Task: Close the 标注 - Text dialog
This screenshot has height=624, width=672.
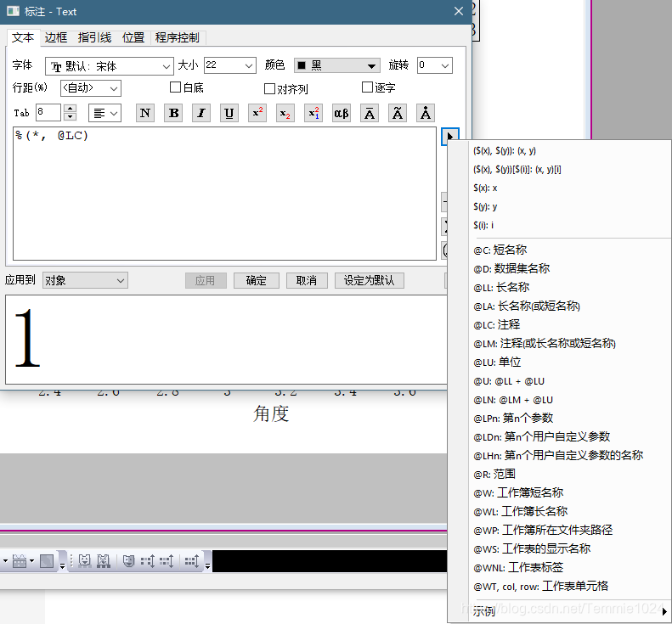Action: [459, 11]
